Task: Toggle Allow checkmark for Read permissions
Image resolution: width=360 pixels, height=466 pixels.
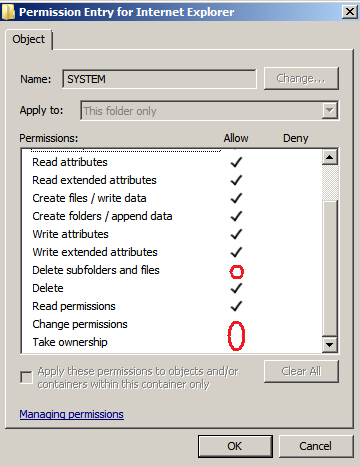Action: [236, 306]
